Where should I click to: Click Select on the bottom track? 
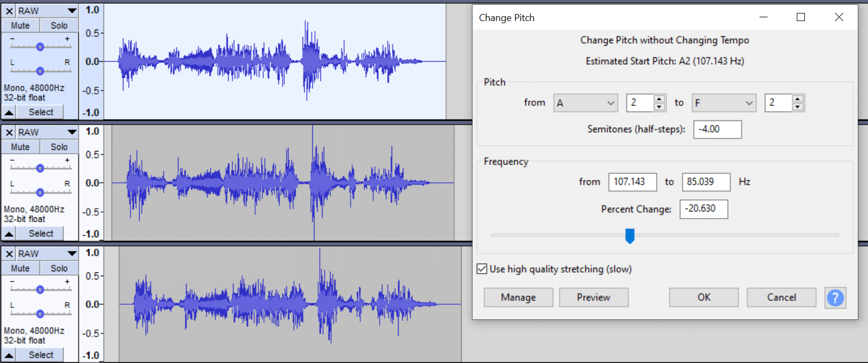coord(39,354)
